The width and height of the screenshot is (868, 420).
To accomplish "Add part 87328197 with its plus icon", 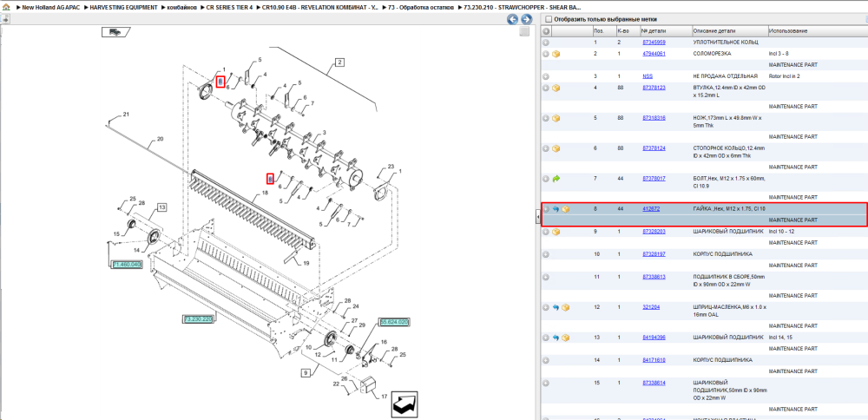I will [x=546, y=254].
